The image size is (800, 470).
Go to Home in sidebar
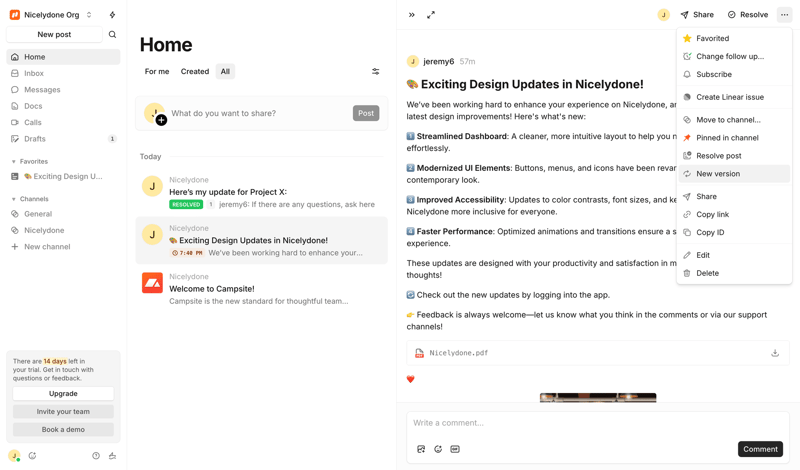pos(63,57)
